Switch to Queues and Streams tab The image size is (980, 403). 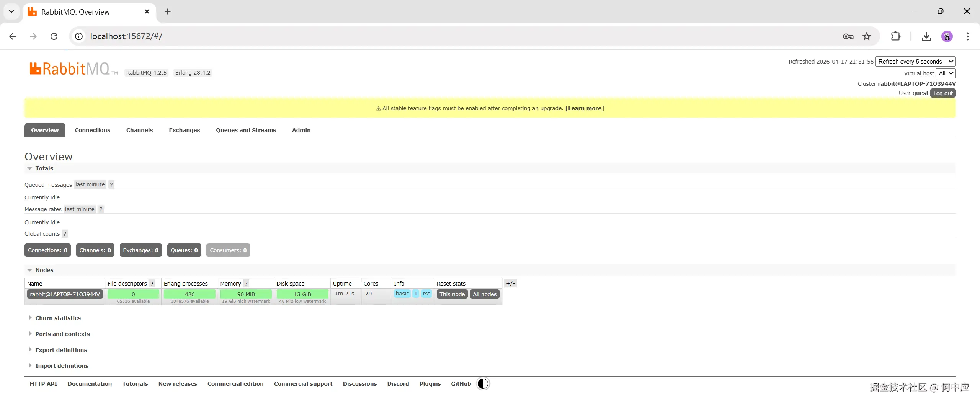[246, 130]
